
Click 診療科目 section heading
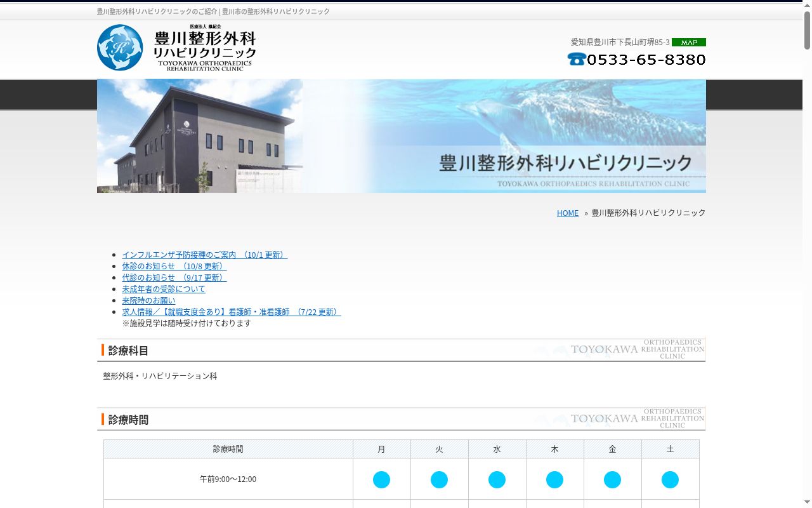[x=128, y=351]
